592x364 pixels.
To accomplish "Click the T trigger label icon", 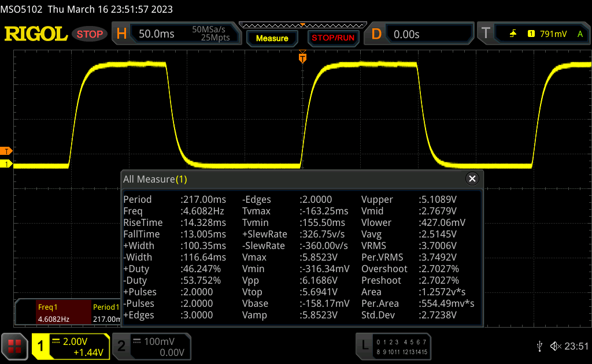I will [x=486, y=34].
